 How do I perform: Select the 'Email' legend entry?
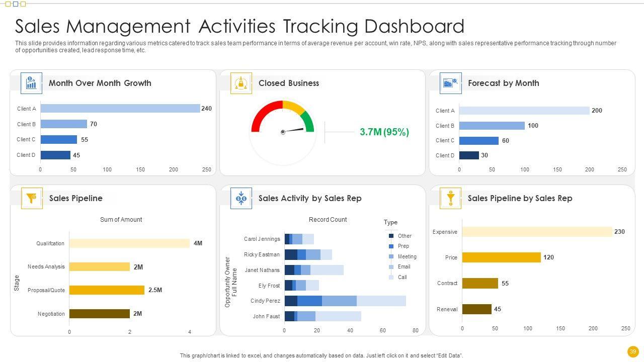(x=404, y=267)
